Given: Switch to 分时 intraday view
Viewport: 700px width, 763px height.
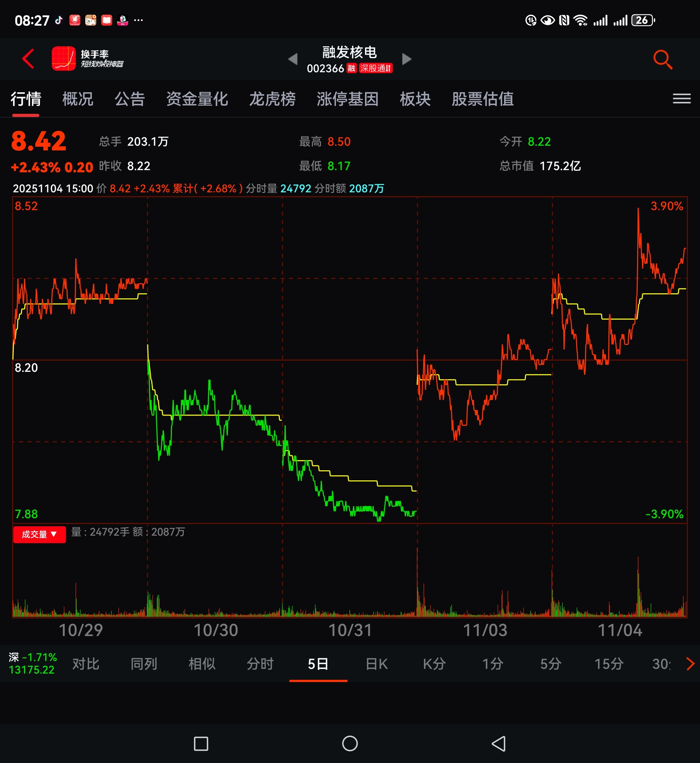Looking at the screenshot, I should tap(260, 664).
